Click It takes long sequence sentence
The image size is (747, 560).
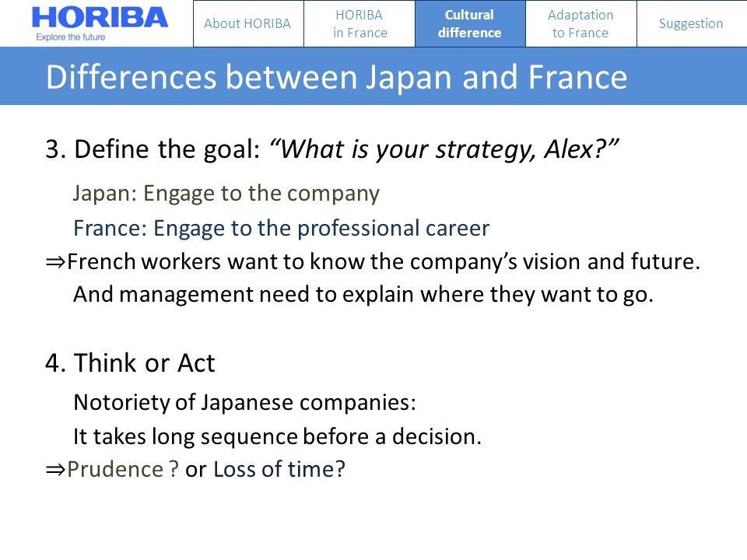(277, 436)
